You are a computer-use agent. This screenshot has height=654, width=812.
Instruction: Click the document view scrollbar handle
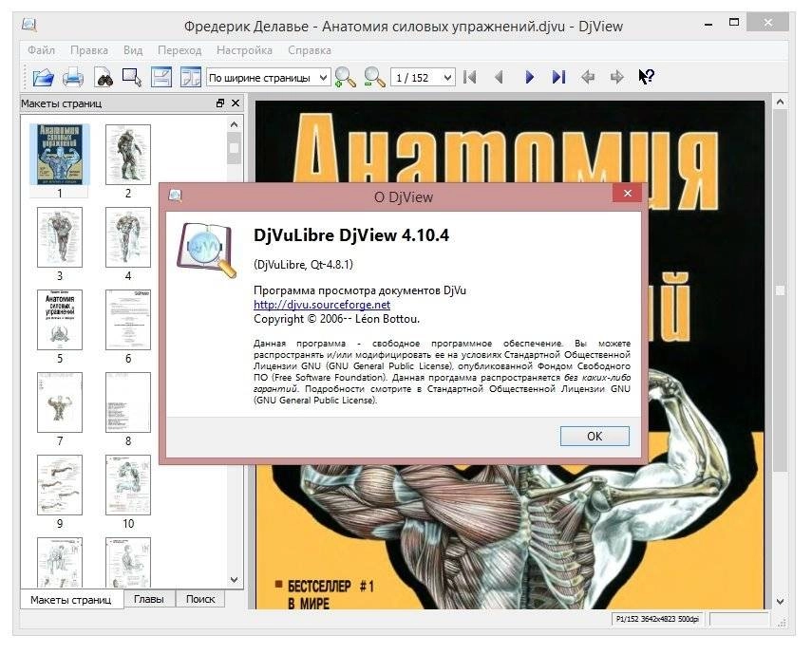click(x=781, y=290)
